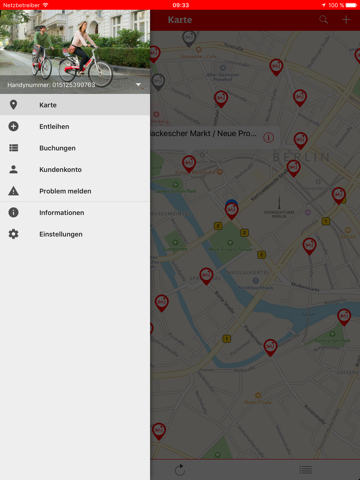Viewport: 360px width, 480px height.
Task: Tap the gray bike pin at top of map
Action: pos(189,38)
